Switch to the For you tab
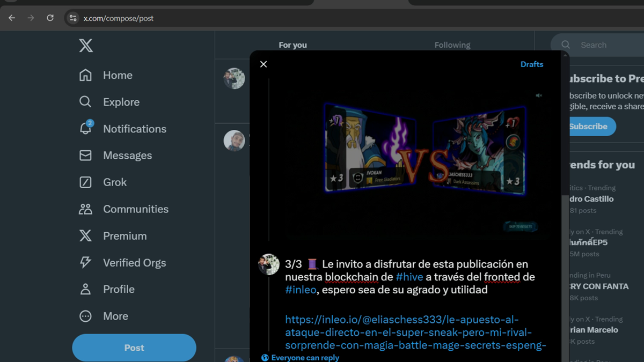This screenshot has width=644, height=362. tap(293, 45)
